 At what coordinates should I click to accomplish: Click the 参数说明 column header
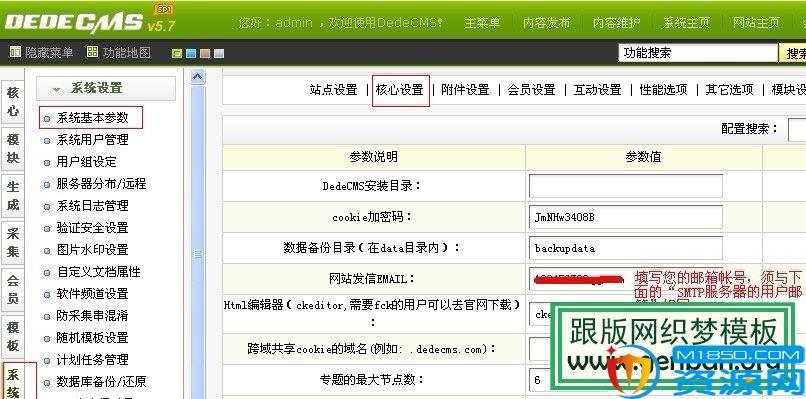pyautogui.click(x=373, y=157)
